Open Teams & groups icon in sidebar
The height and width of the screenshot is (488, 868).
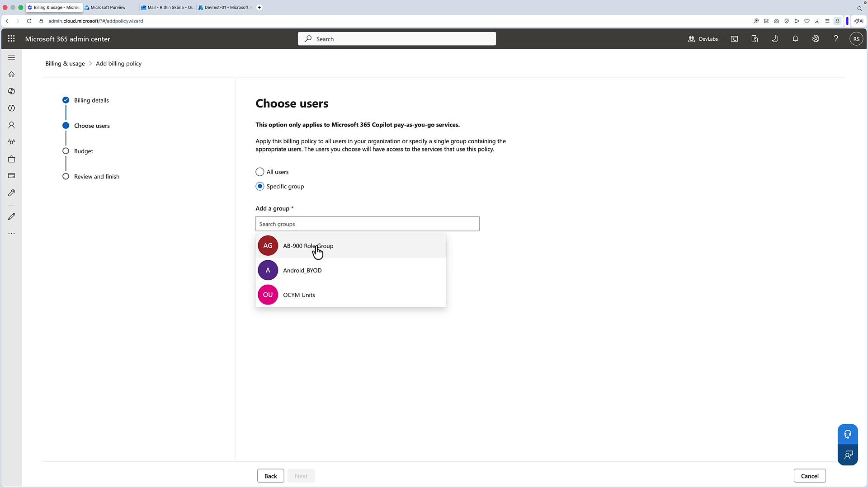(12, 142)
